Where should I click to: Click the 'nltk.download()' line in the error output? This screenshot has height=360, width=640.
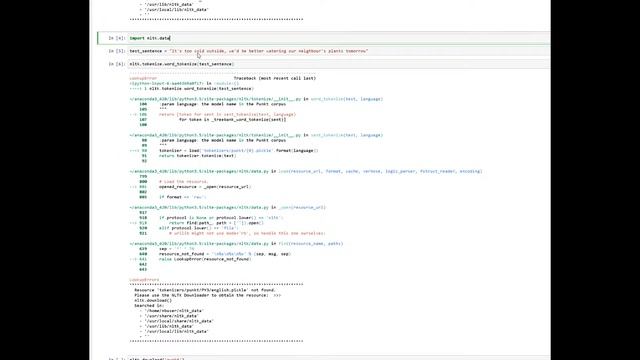click(x=153, y=300)
